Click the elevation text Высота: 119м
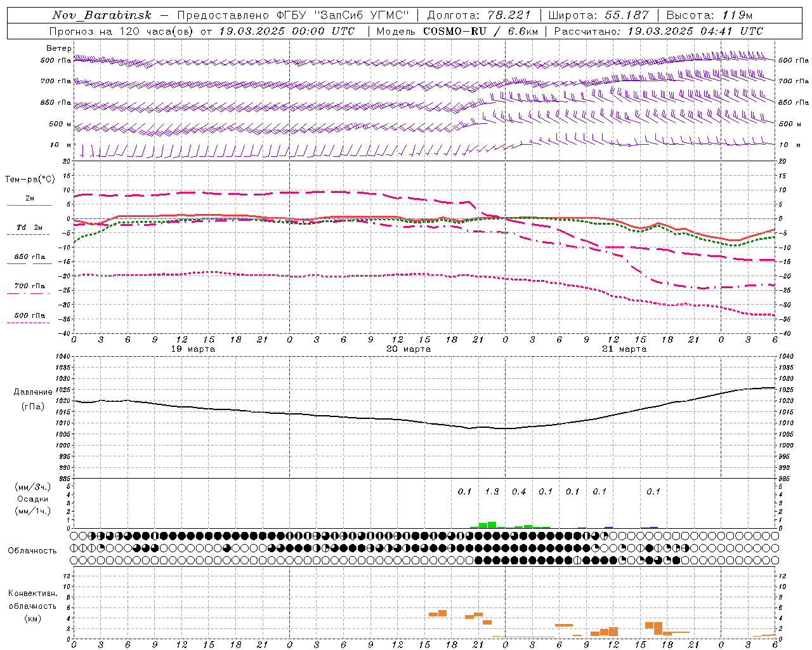Image resolution: width=812 pixels, height=650 pixels. (x=710, y=15)
